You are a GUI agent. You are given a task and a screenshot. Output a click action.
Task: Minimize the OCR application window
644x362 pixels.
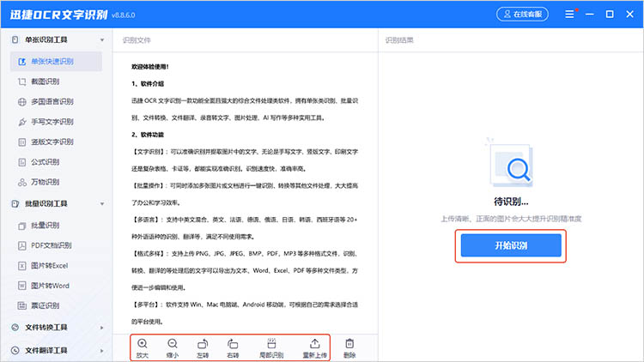point(590,15)
